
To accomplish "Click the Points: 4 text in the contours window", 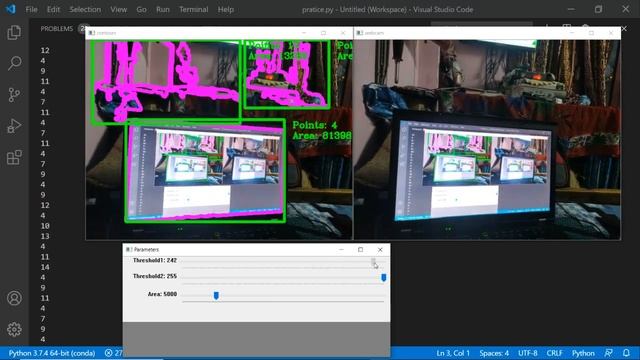I will click(x=315, y=125).
